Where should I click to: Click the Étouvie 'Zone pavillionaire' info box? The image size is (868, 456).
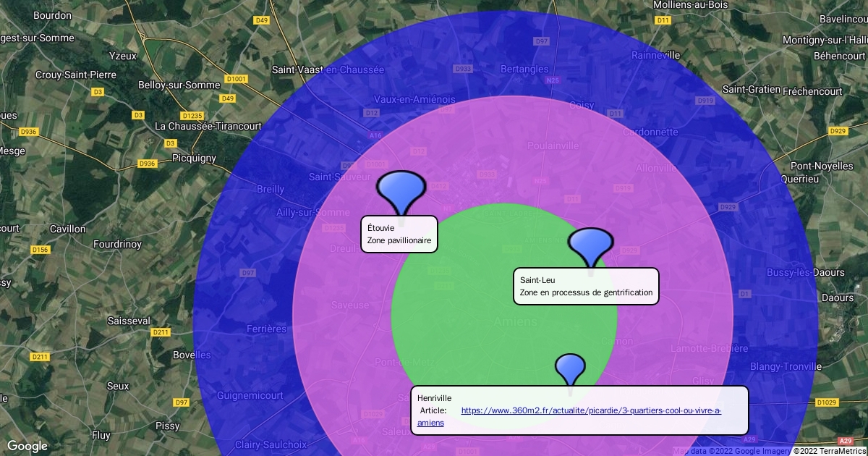pyautogui.click(x=399, y=234)
